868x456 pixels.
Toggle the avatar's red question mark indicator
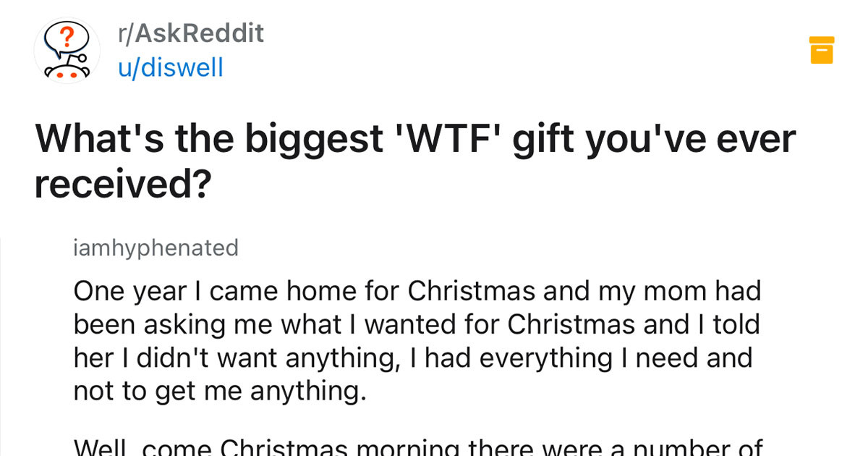tap(68, 35)
